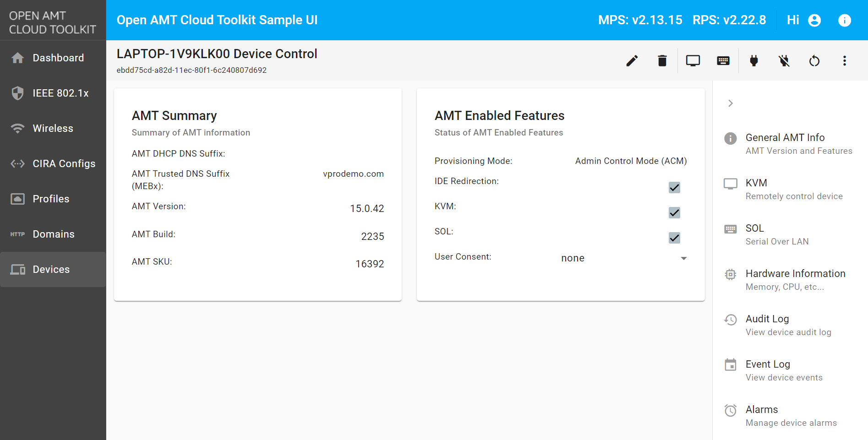Open Alarms to manage device alarms

pos(790,416)
